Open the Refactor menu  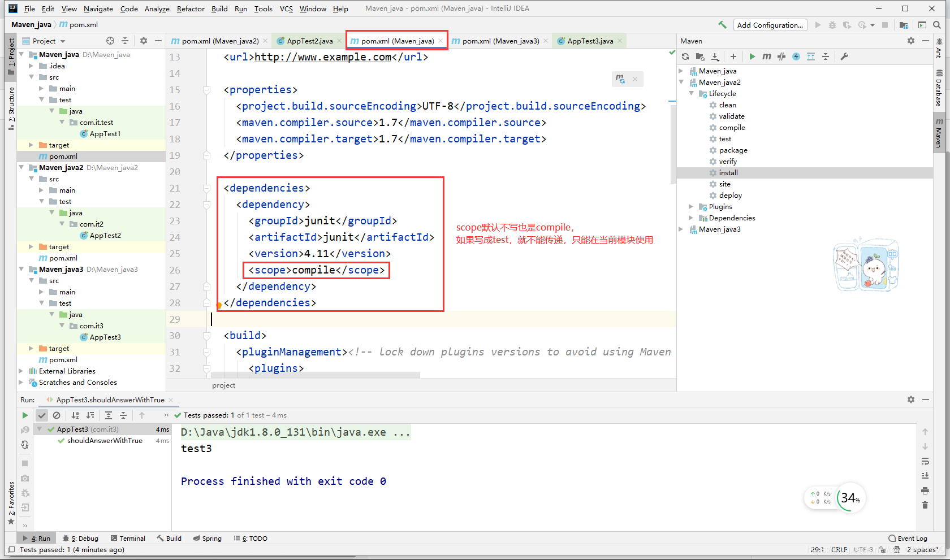coord(191,8)
